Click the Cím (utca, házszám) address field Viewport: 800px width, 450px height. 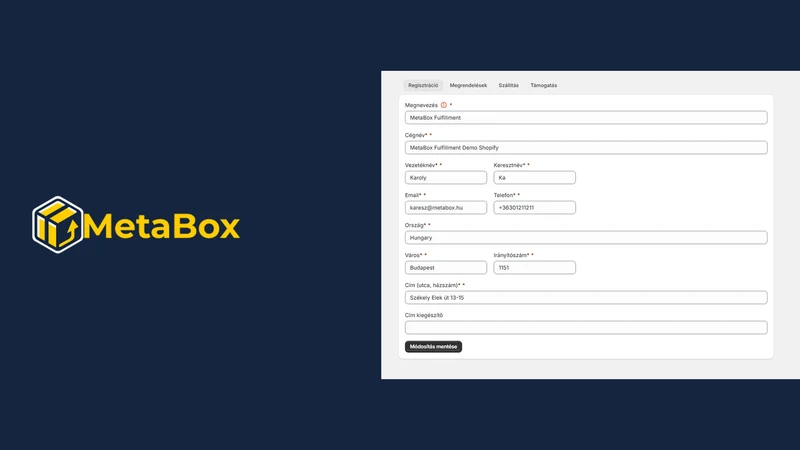(x=586, y=297)
